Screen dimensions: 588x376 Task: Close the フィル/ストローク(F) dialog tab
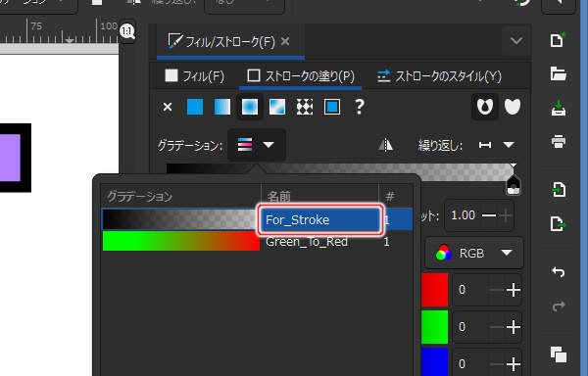tap(285, 41)
